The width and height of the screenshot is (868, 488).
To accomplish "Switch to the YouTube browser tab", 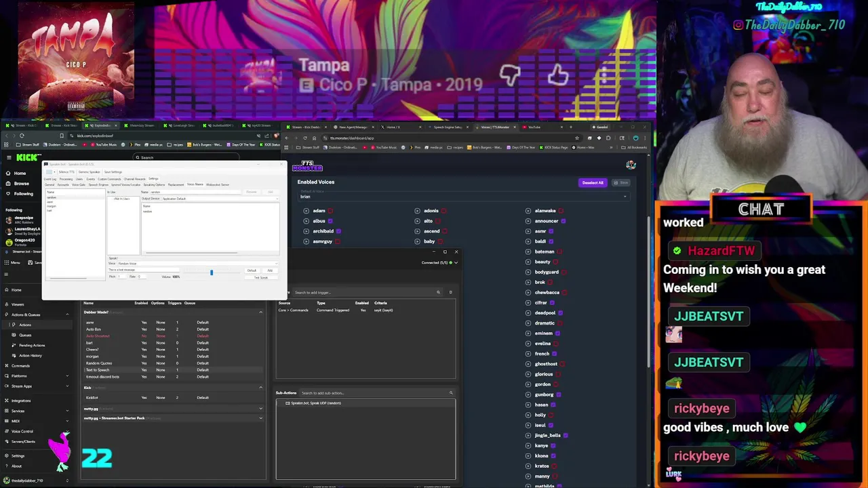I will coord(534,127).
